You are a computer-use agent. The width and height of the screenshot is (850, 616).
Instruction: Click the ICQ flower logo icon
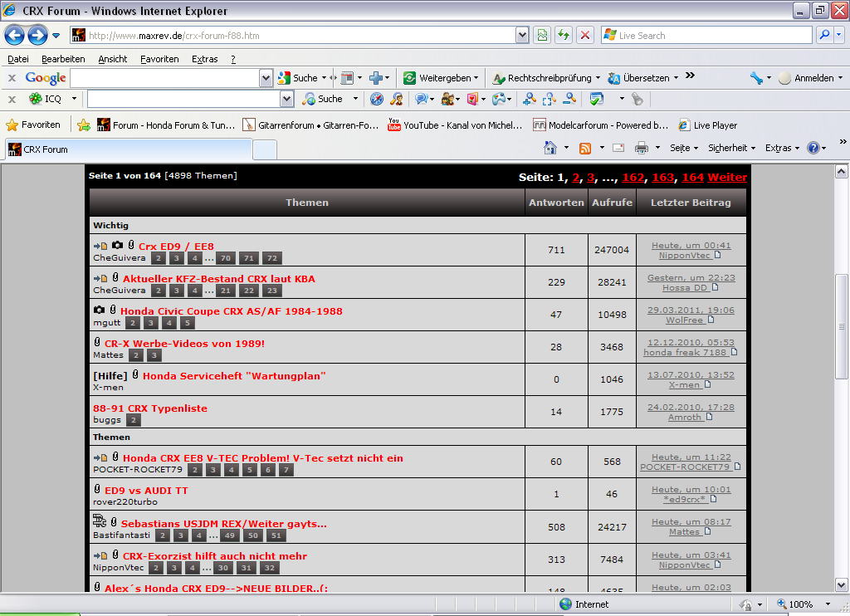point(35,99)
